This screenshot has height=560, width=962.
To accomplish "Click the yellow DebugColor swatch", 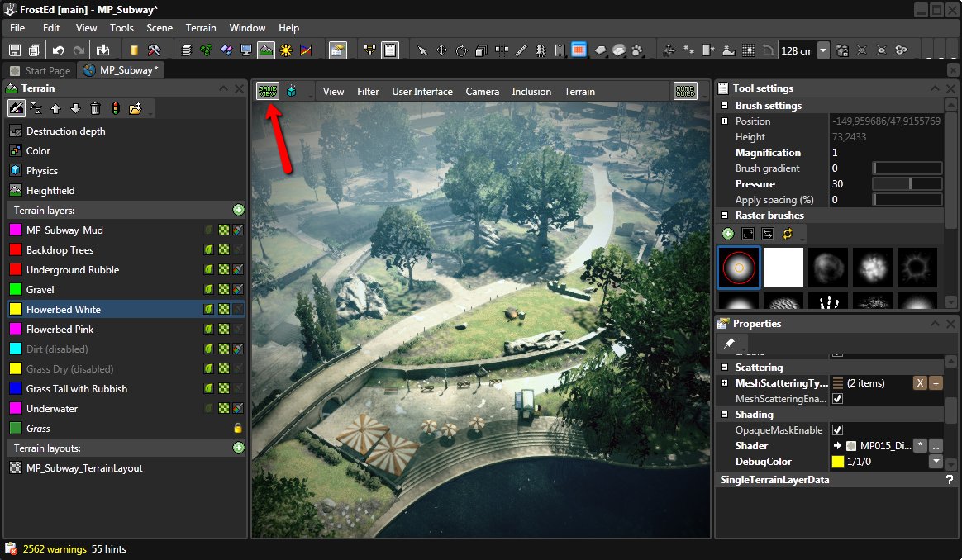I will (x=837, y=462).
